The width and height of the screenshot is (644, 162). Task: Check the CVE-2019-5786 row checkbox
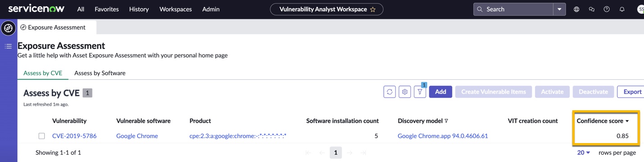click(41, 136)
